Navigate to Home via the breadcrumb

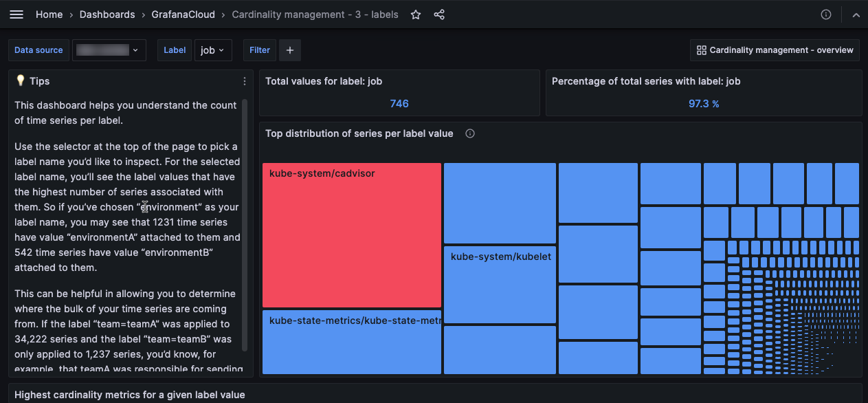coord(49,14)
